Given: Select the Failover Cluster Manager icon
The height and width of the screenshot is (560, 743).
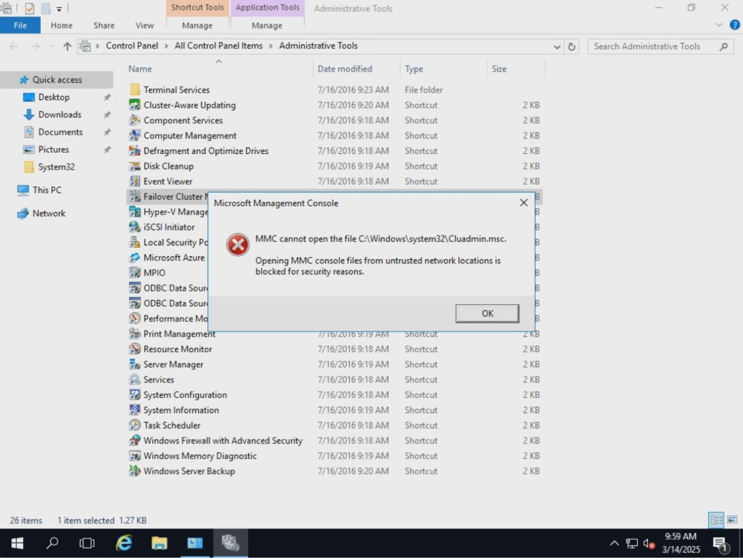Looking at the screenshot, I should pyautogui.click(x=135, y=196).
